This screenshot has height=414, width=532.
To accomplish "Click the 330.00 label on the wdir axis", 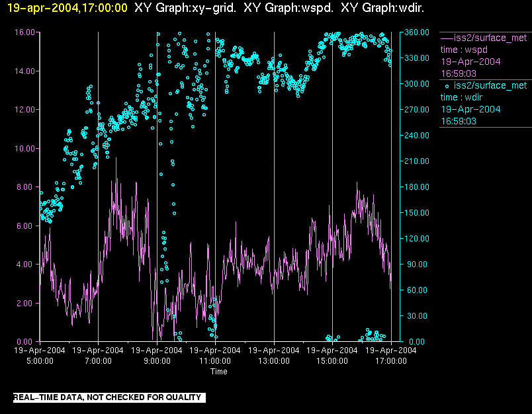I will [x=417, y=58].
